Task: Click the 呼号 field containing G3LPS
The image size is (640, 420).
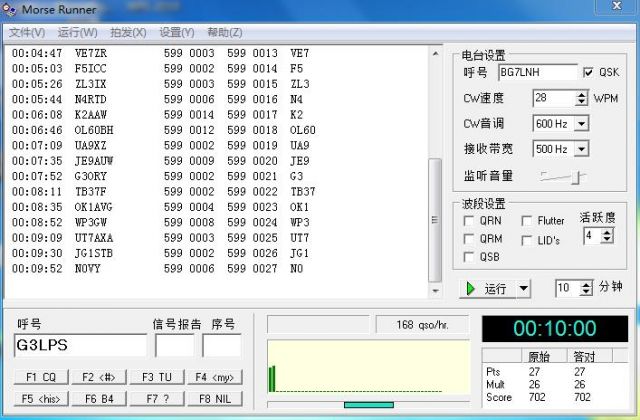Action: click(x=80, y=345)
